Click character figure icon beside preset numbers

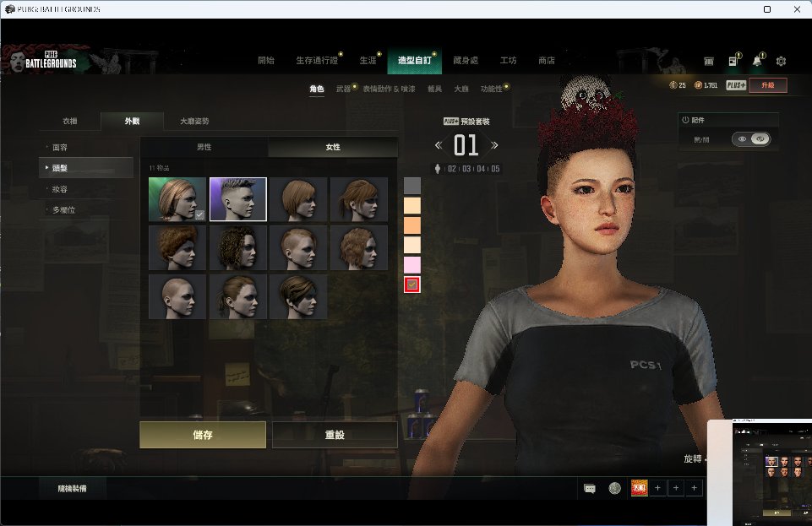pyautogui.click(x=438, y=169)
